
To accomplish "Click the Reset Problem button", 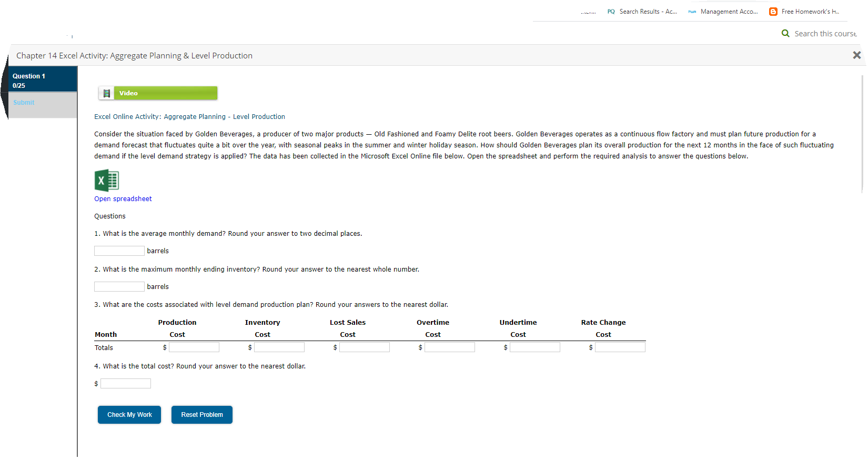I will pos(201,414).
